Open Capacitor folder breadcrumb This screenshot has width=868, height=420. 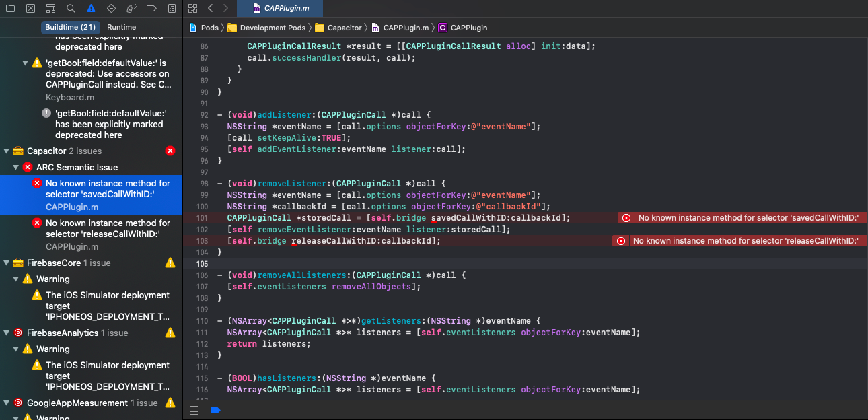coord(338,28)
